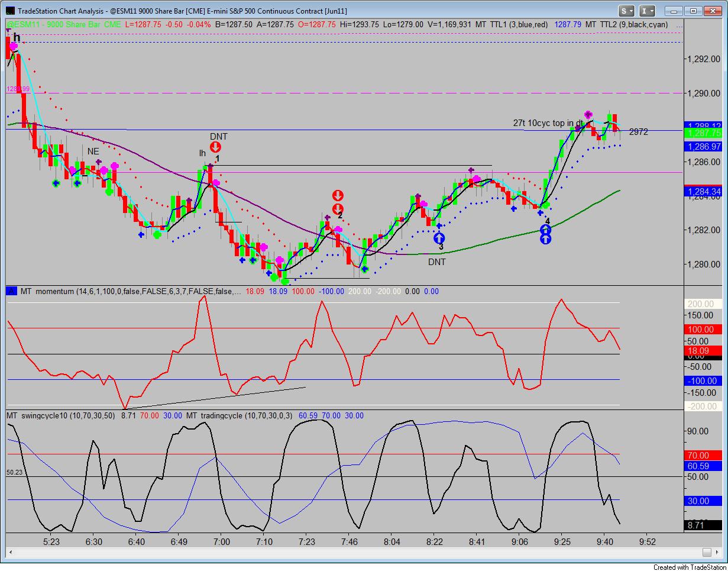Select the 'lh' annotation near the 7:00 swing high
This screenshot has width=728, height=571.
tap(202, 154)
